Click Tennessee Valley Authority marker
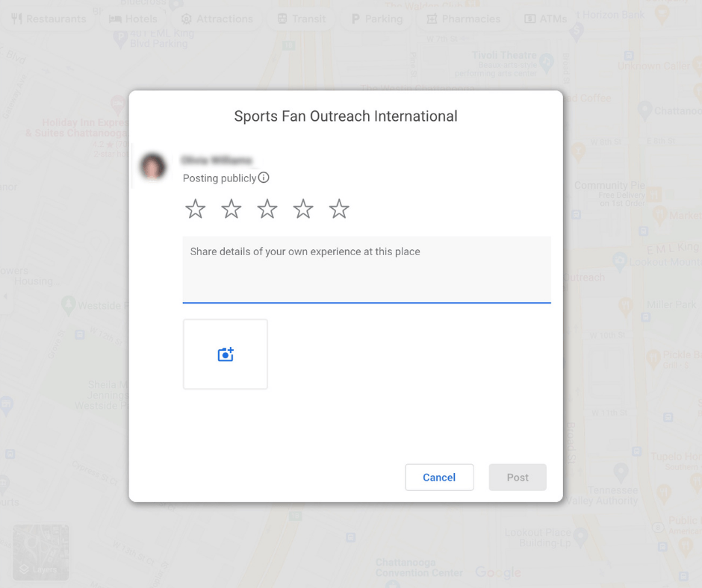 click(621, 472)
